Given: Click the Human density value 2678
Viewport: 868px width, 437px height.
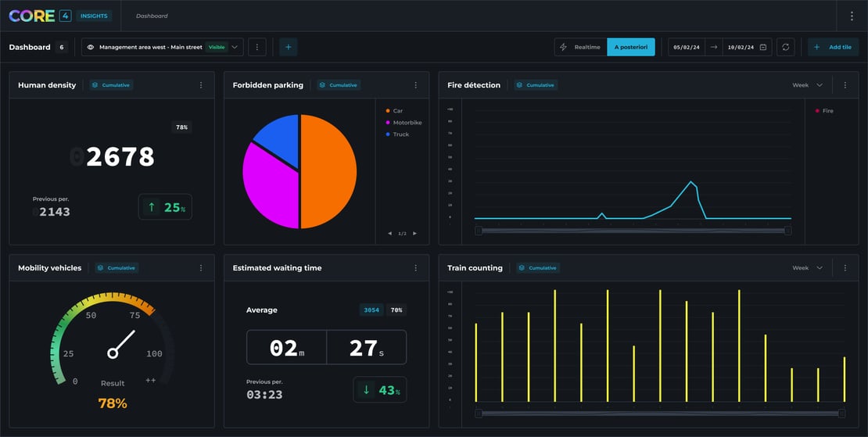Looking at the screenshot, I should tap(120, 157).
